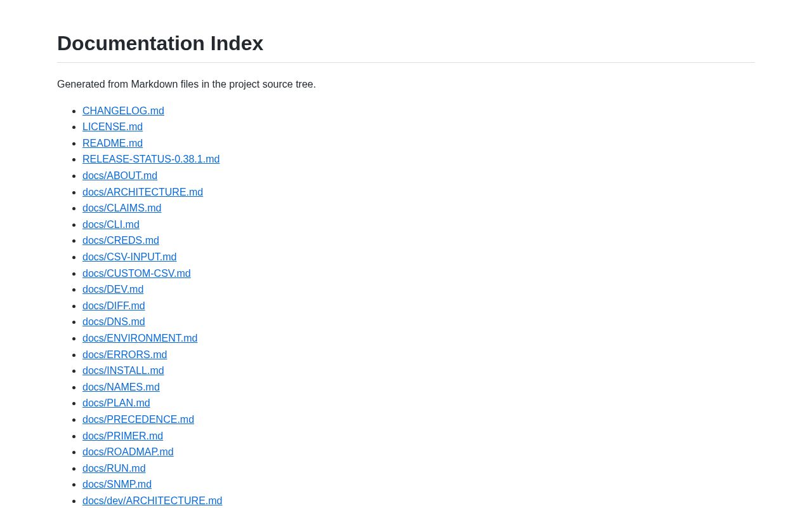812x508 pixels.
Task: Go to docs/ABOUT.md
Action: (x=120, y=176)
